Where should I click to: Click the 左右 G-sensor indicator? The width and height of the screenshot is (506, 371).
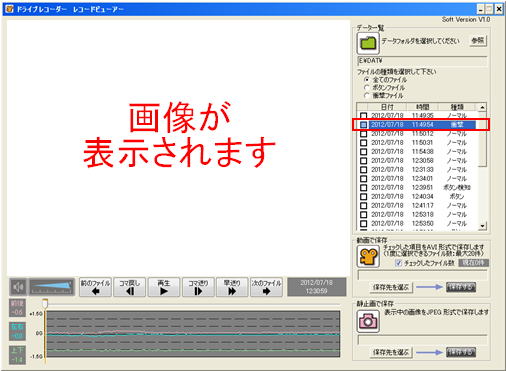17,331
